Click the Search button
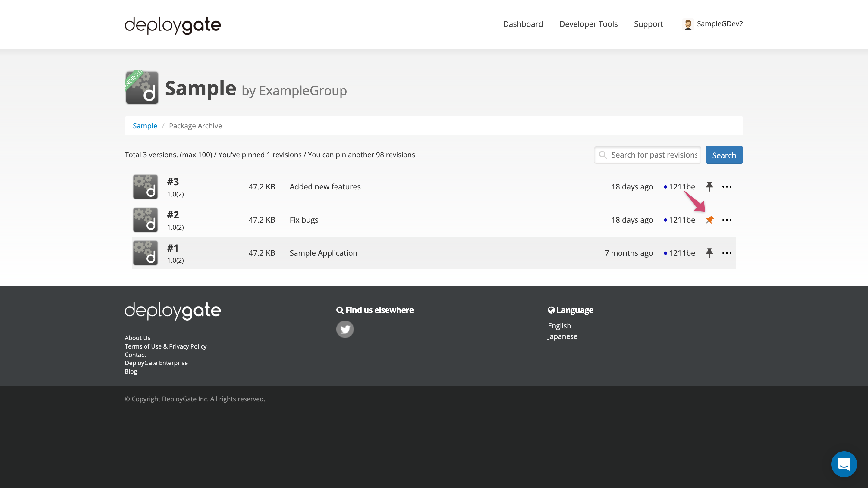 724,155
